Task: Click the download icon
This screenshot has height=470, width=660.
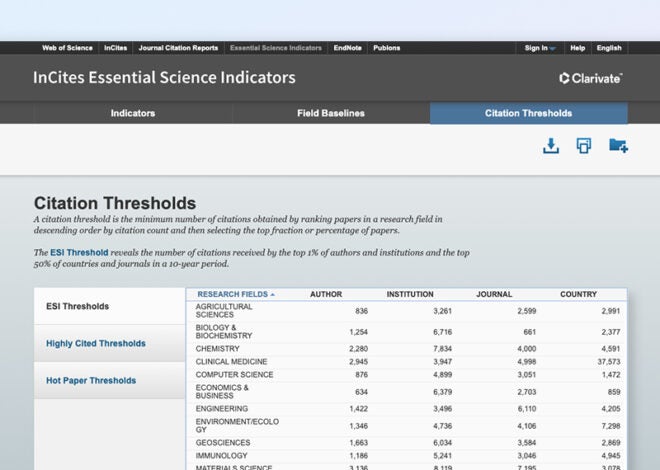Action: click(x=551, y=146)
